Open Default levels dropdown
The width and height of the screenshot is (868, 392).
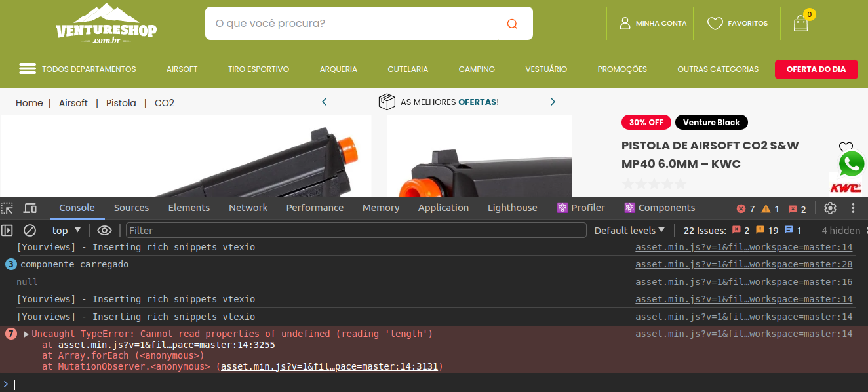pyautogui.click(x=629, y=230)
